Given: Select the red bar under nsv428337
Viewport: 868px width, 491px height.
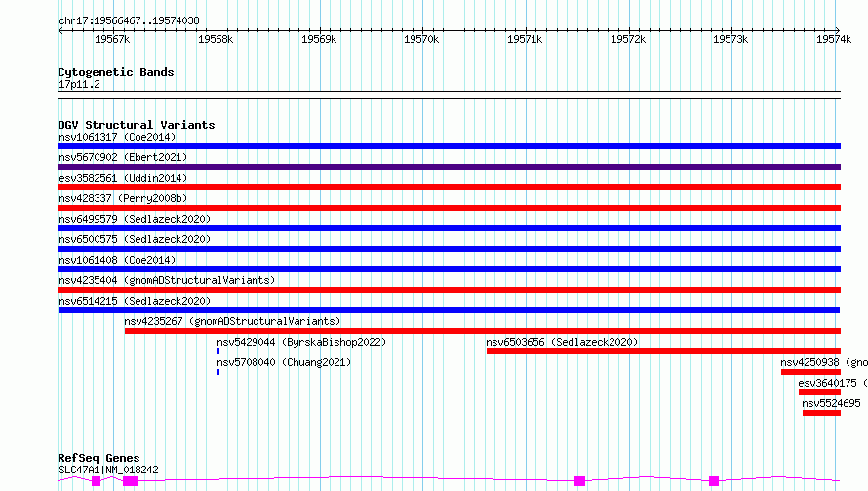Looking at the screenshot, I should point(449,208).
